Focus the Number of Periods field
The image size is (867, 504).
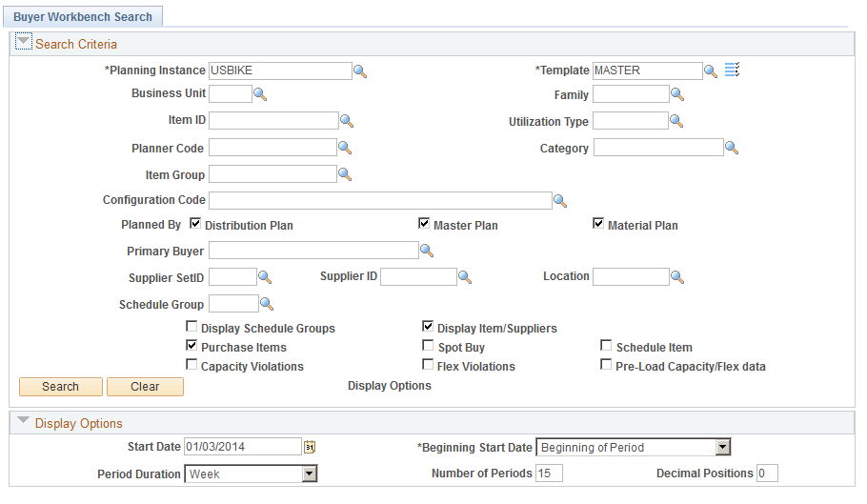(549, 474)
